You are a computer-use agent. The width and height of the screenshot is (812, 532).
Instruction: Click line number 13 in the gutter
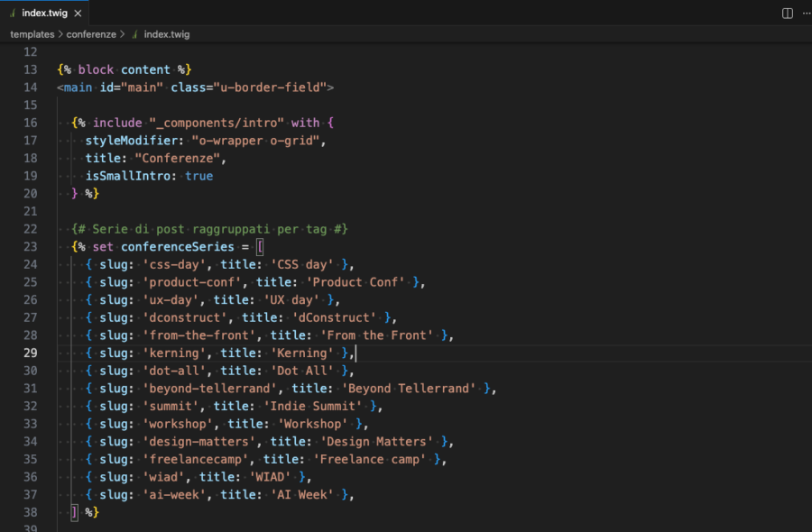coord(30,69)
